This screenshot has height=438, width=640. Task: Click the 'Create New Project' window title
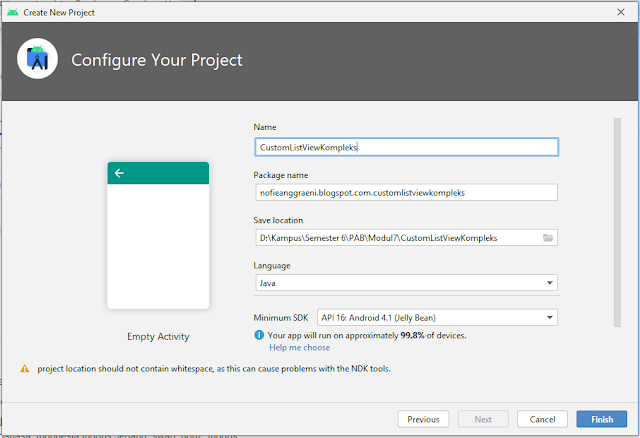coord(59,13)
